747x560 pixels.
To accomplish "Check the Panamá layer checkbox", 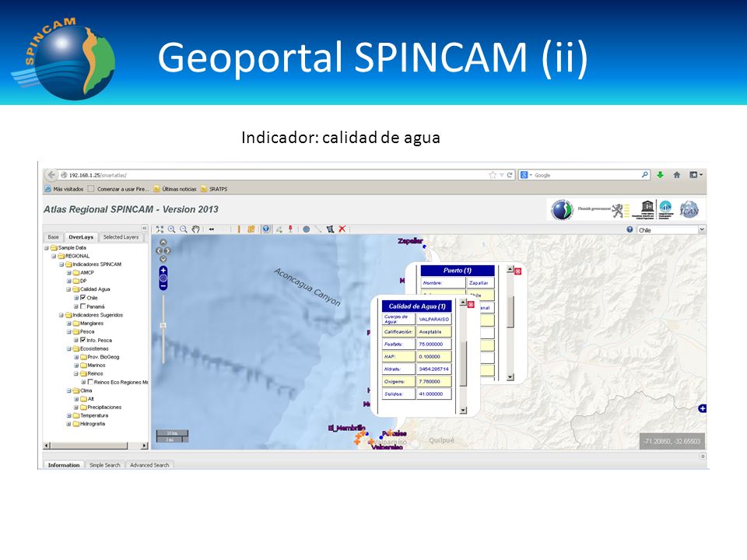I will tap(83, 306).
